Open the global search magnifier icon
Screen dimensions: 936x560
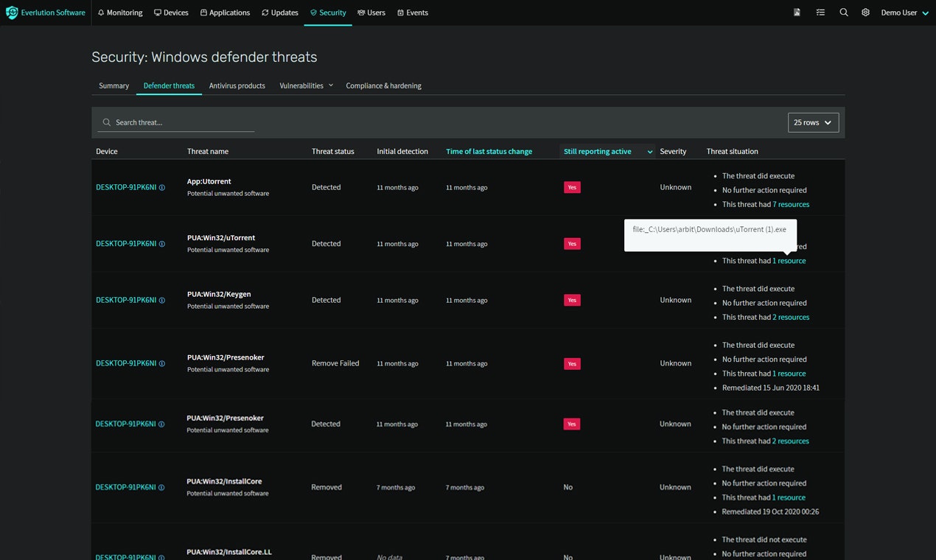843,13
